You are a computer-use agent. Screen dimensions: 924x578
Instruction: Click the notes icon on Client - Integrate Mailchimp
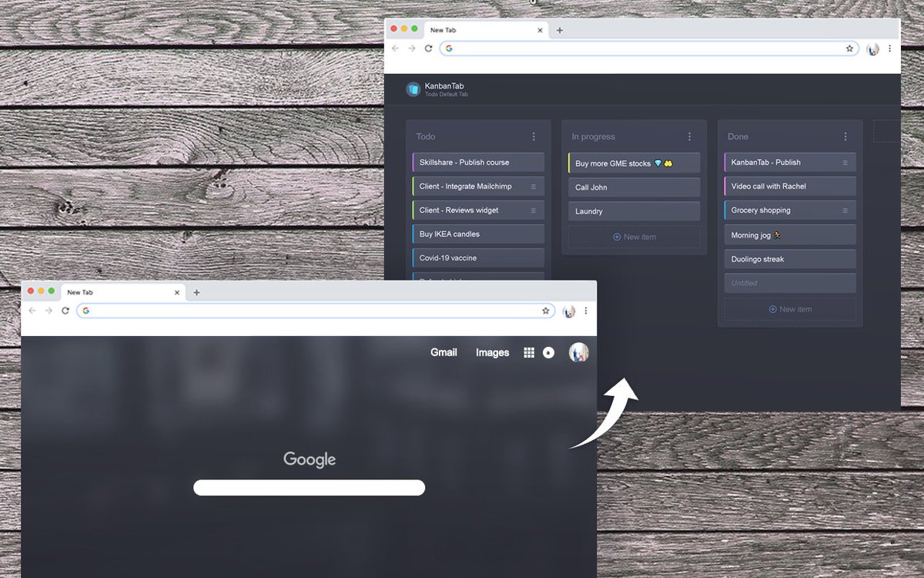(x=534, y=187)
